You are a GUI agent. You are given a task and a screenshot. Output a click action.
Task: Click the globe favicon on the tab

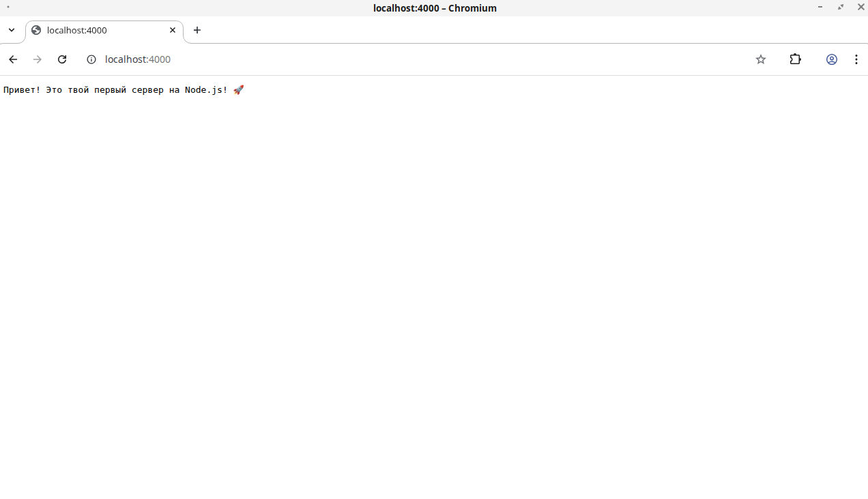[36, 30]
